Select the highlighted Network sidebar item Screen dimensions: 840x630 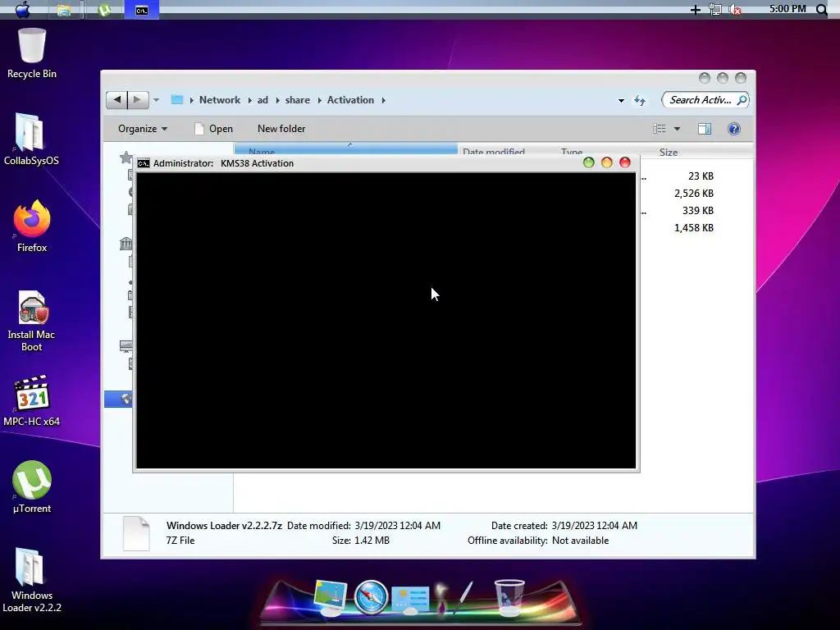point(118,399)
